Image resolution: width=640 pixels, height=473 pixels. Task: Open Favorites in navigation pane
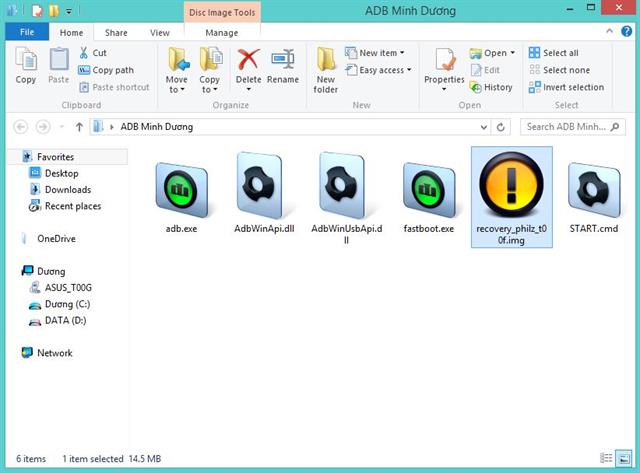[x=56, y=157]
